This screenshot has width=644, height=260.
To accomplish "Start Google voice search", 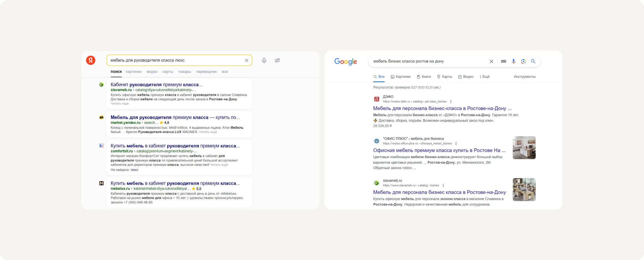I will tap(514, 62).
